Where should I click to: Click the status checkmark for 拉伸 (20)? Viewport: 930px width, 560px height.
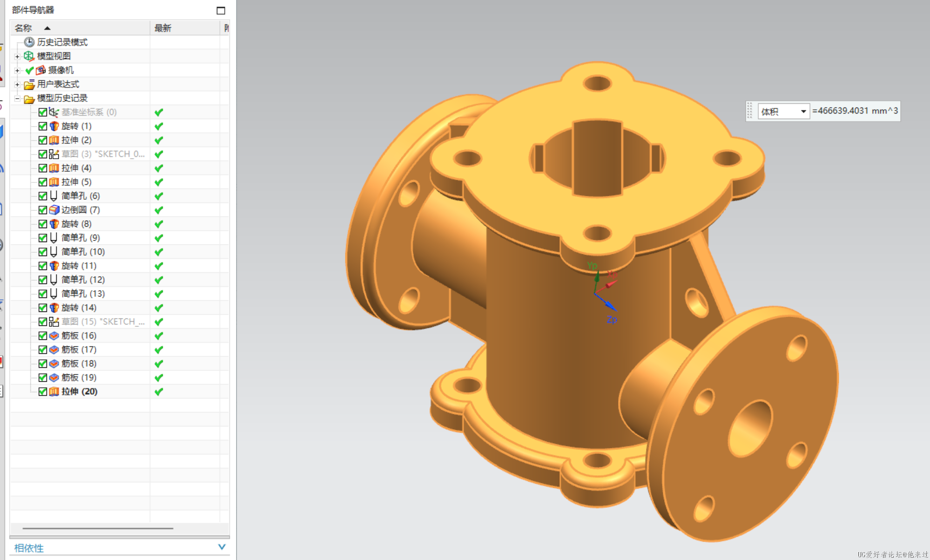pos(159,391)
